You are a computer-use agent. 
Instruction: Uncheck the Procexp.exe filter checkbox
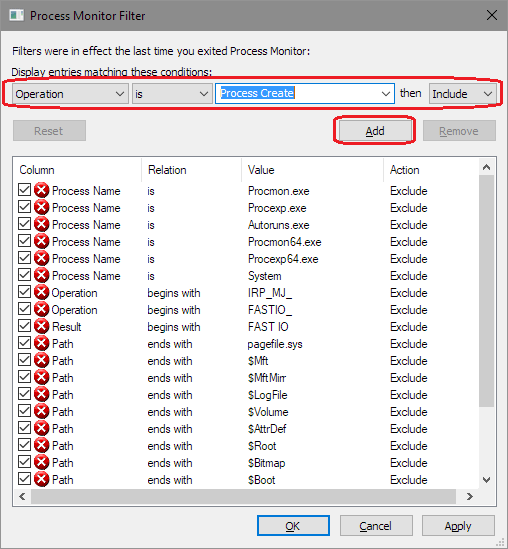[x=24, y=206]
